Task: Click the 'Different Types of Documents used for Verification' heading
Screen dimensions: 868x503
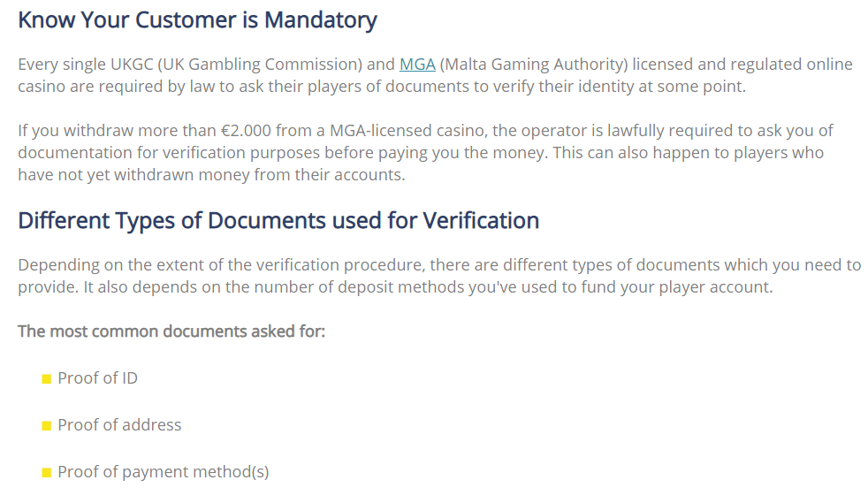Action: pos(278,221)
